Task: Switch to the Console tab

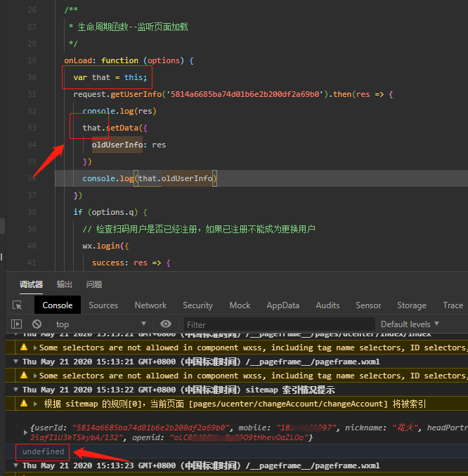Action: click(58, 305)
